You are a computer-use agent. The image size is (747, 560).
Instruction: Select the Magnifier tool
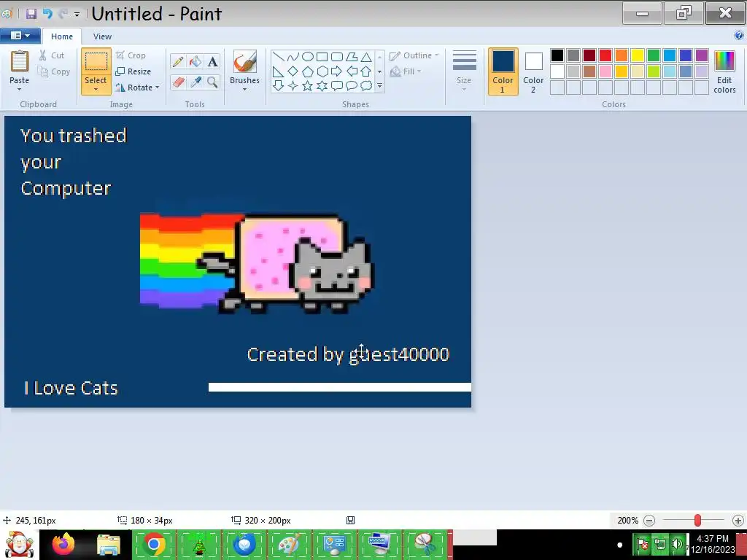[212, 82]
